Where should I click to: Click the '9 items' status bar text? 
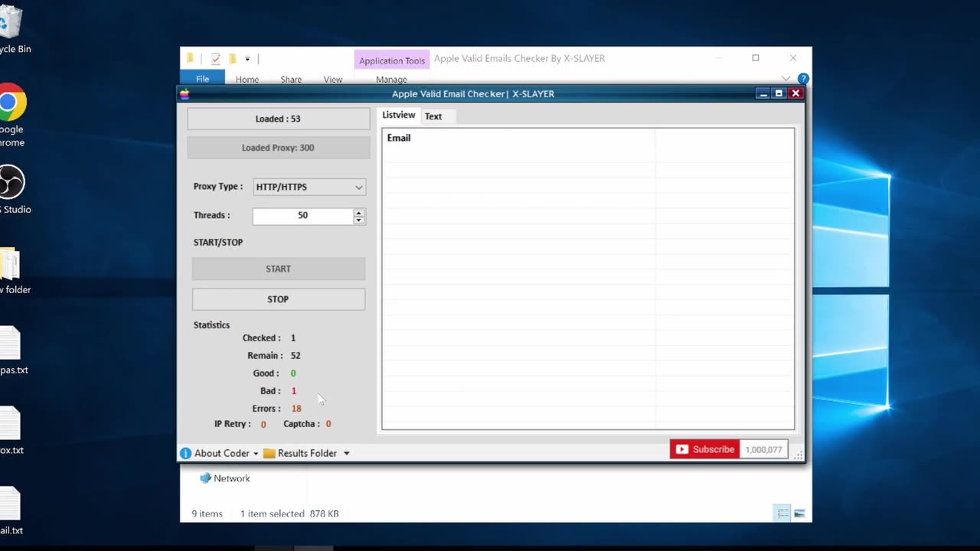[x=207, y=514]
